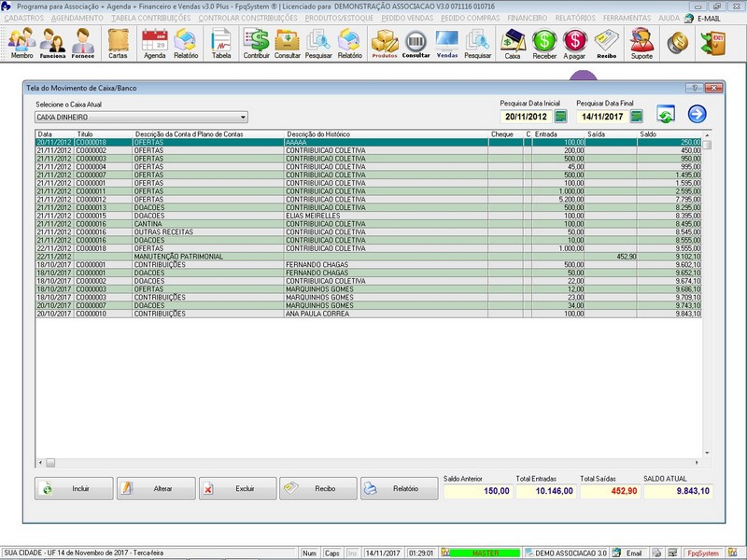Click the Excluir button
Image resolution: width=747 pixels, height=560 pixels.
[x=238, y=488]
